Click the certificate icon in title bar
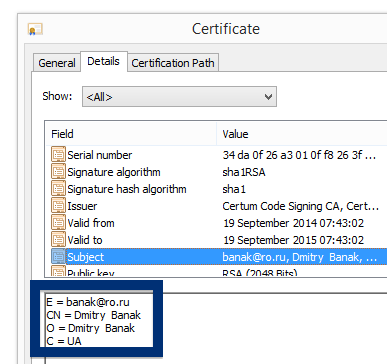 pos(35,29)
